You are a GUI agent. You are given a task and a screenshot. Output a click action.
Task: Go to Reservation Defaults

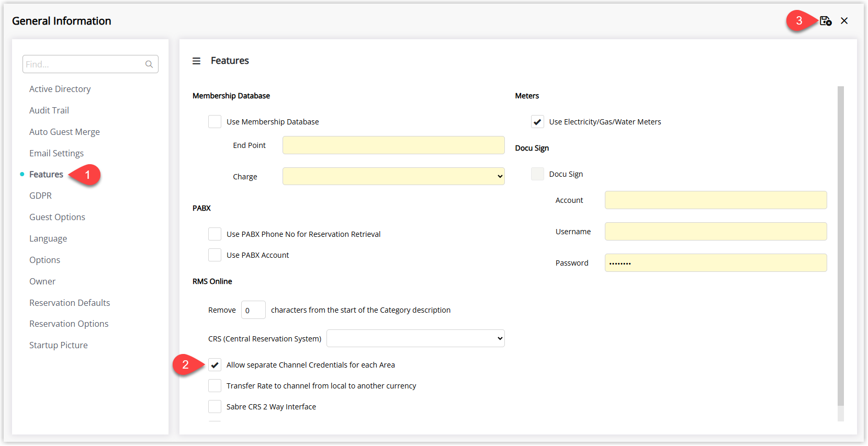pyautogui.click(x=70, y=303)
